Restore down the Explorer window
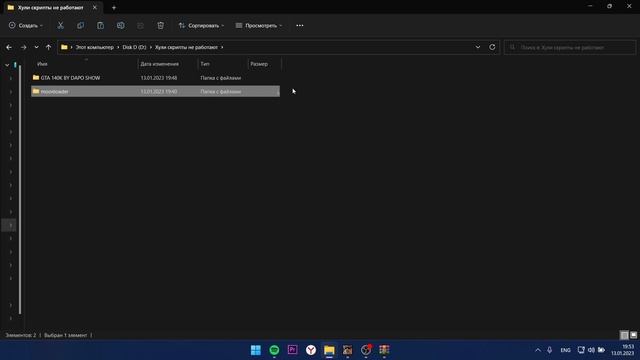The width and height of the screenshot is (640, 360). (609, 6)
